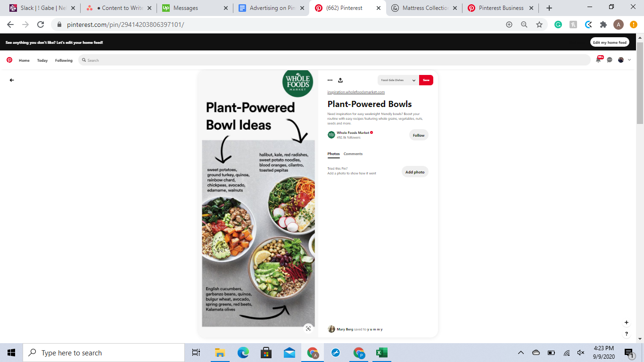The height and width of the screenshot is (362, 644).
Task: Open the pin's three-dot options menu
Action: point(330,80)
